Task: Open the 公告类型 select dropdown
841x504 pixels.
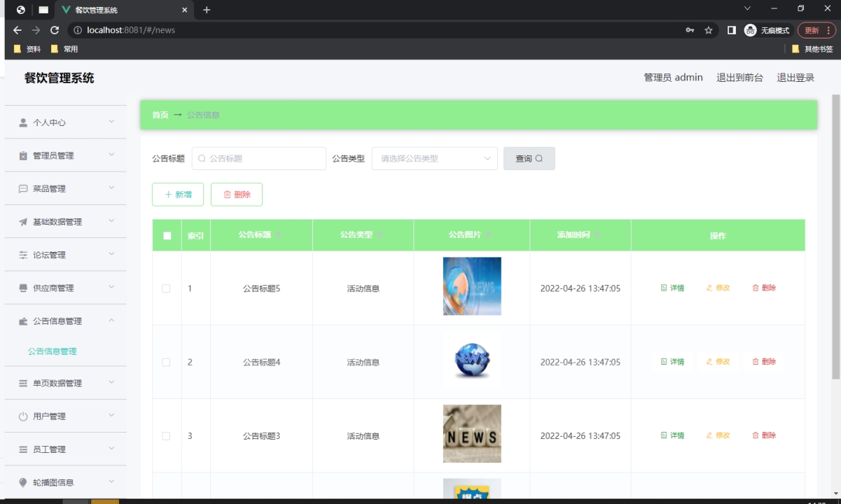Action: click(x=434, y=158)
